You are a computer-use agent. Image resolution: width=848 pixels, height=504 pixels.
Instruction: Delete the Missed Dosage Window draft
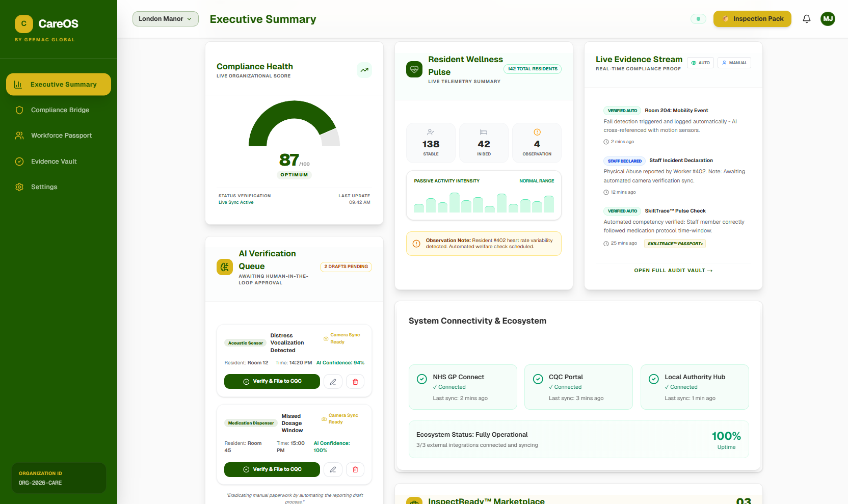355,469
